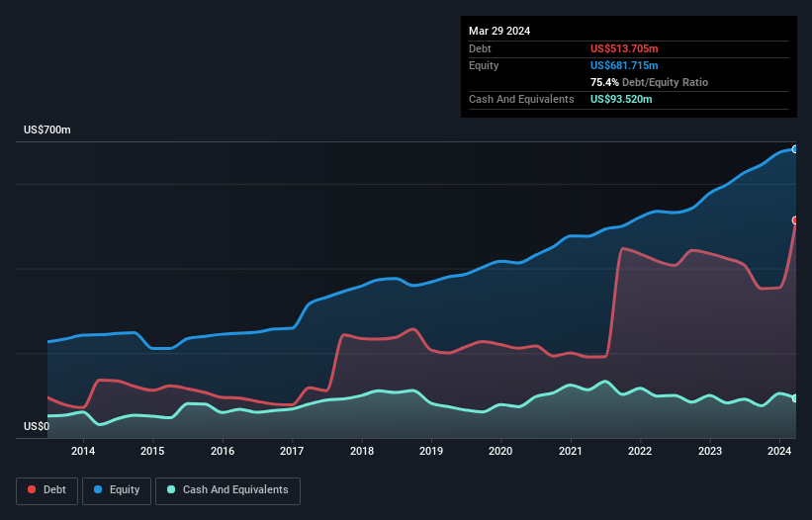Select the 2018 x-axis label
The height and width of the screenshot is (520, 812).
(x=361, y=451)
